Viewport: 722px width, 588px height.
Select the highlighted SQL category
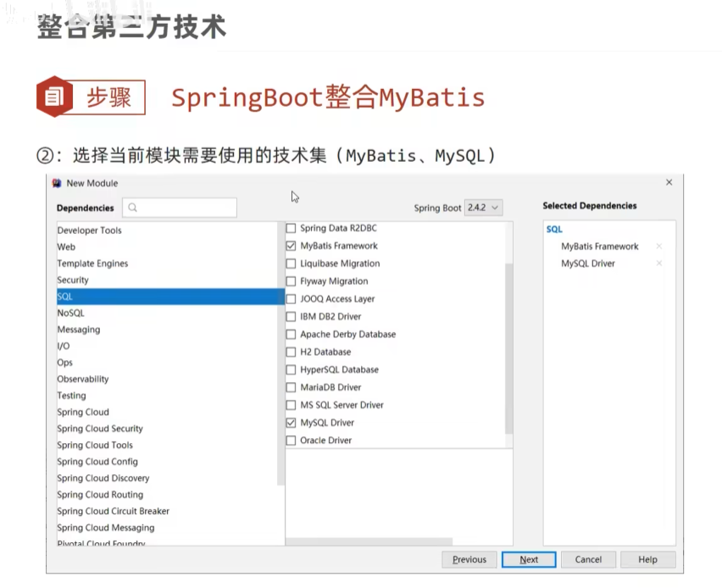click(x=170, y=297)
